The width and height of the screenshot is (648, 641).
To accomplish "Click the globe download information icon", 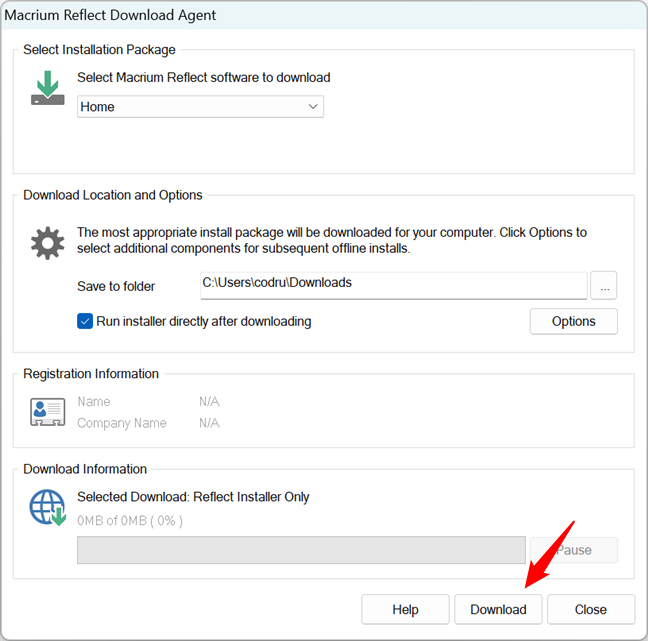I will coord(47,508).
